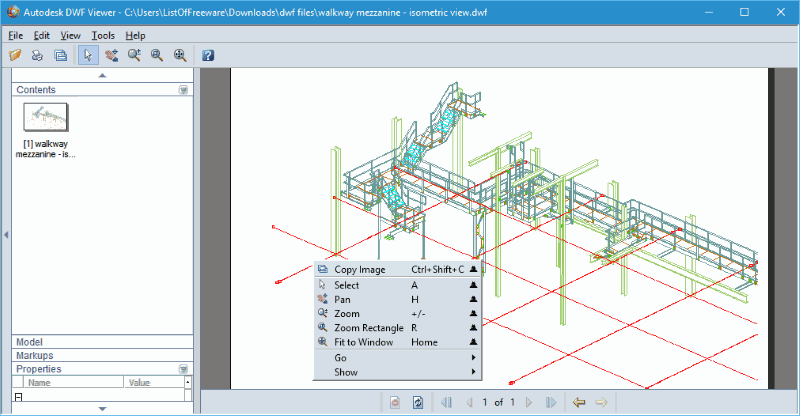This screenshot has height=416, width=800.
Task: Open the Properties panel options dropdown icon
Action: (183, 369)
